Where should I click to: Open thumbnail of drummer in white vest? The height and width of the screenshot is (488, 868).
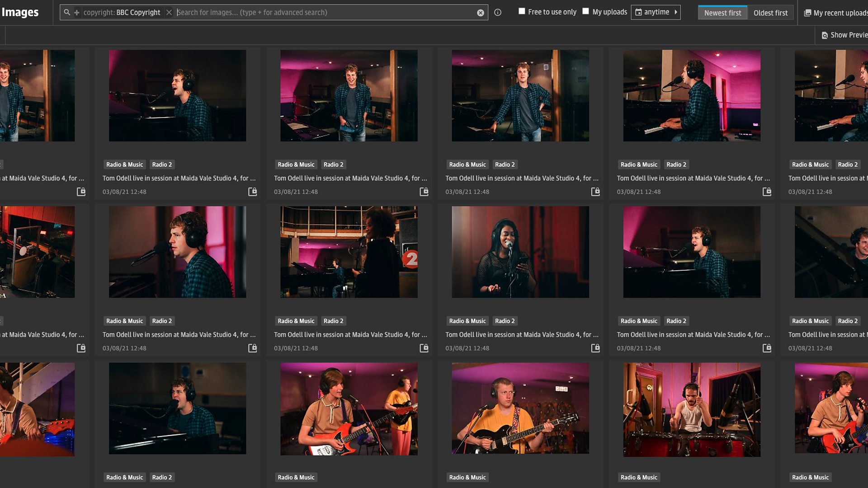click(692, 409)
